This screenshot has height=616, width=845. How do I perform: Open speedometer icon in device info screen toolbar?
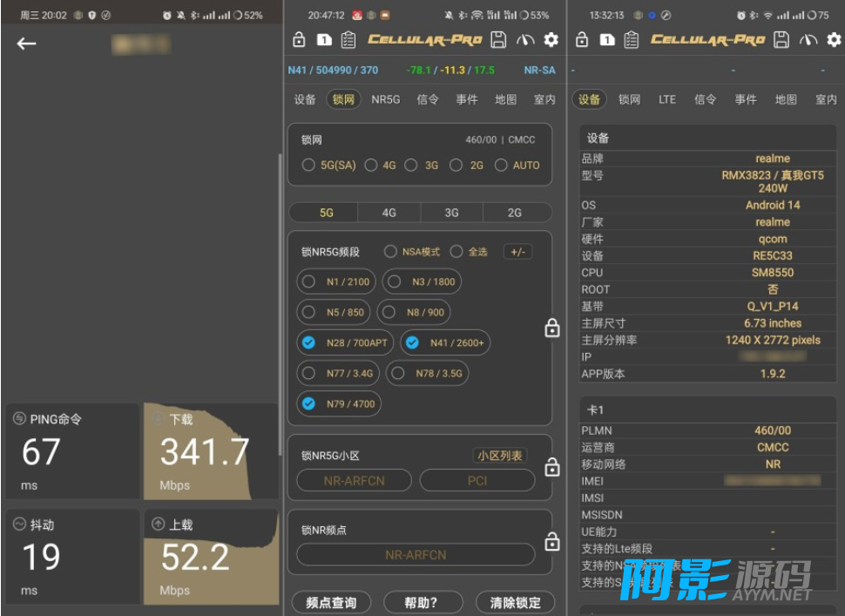[x=808, y=39]
